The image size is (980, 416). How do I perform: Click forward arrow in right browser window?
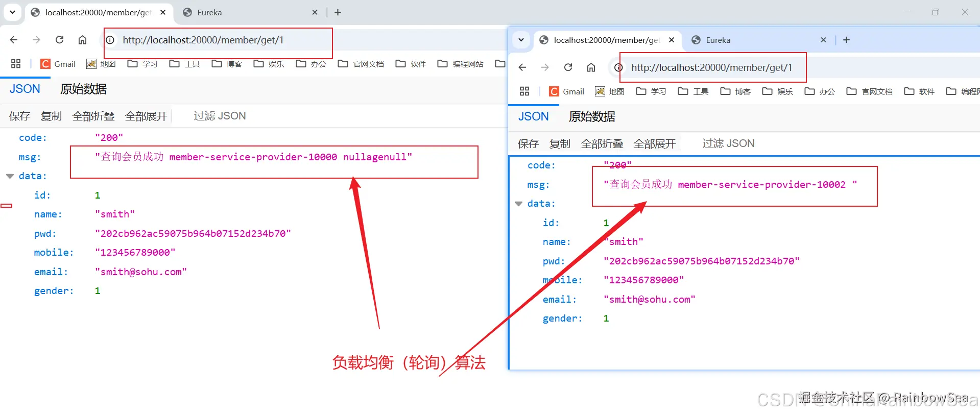pos(545,67)
